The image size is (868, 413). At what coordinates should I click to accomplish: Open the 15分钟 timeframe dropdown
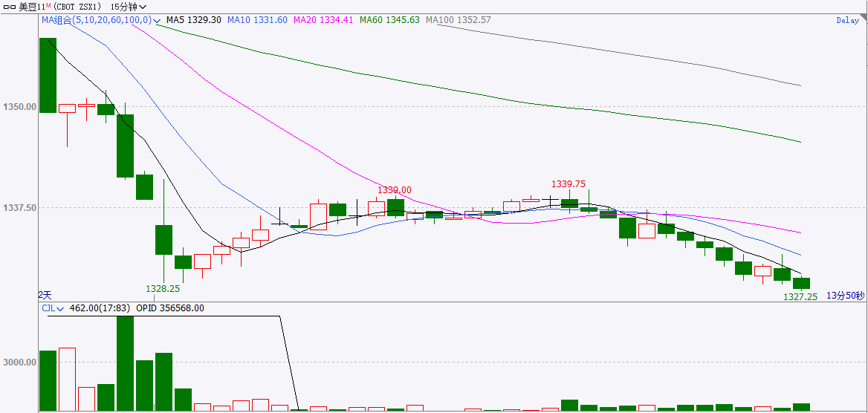[x=122, y=7]
